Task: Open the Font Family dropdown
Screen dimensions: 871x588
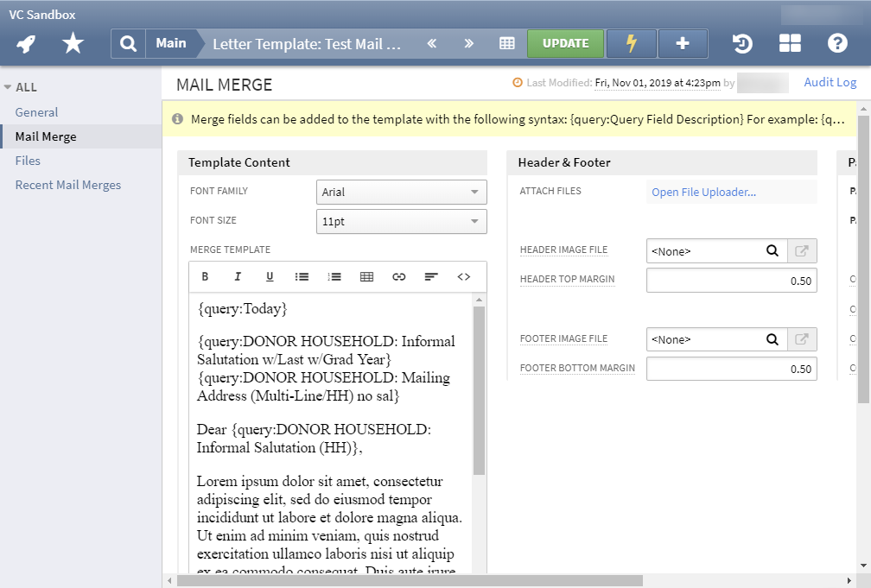Action: tap(401, 192)
